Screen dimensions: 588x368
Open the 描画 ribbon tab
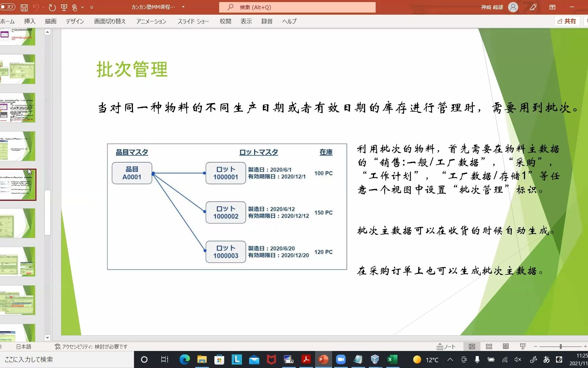[x=51, y=21]
